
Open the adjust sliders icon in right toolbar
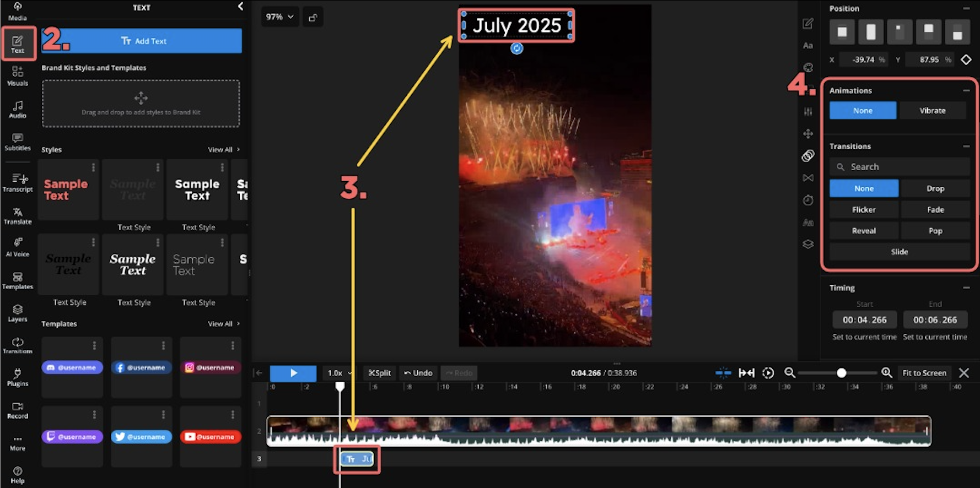[x=808, y=111]
